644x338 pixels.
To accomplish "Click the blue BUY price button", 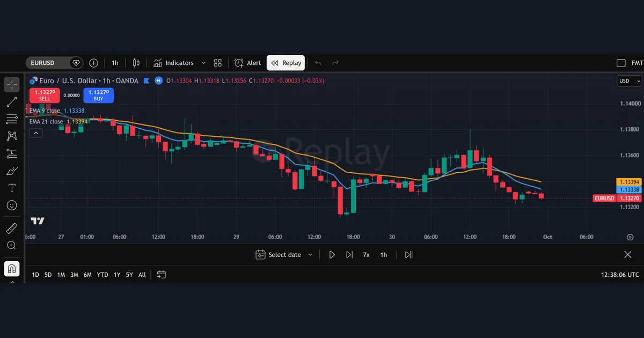I will 98,95.
